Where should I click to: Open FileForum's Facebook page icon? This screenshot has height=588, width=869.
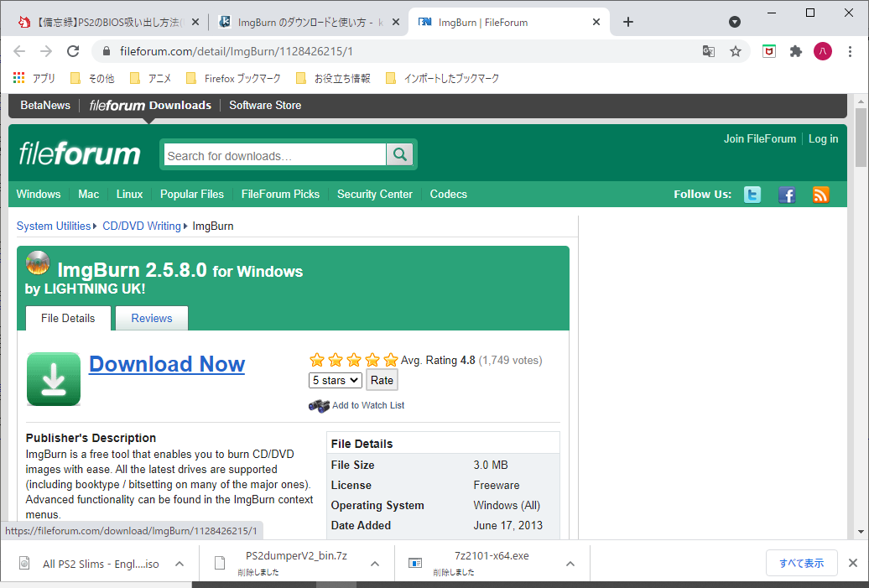click(x=787, y=195)
